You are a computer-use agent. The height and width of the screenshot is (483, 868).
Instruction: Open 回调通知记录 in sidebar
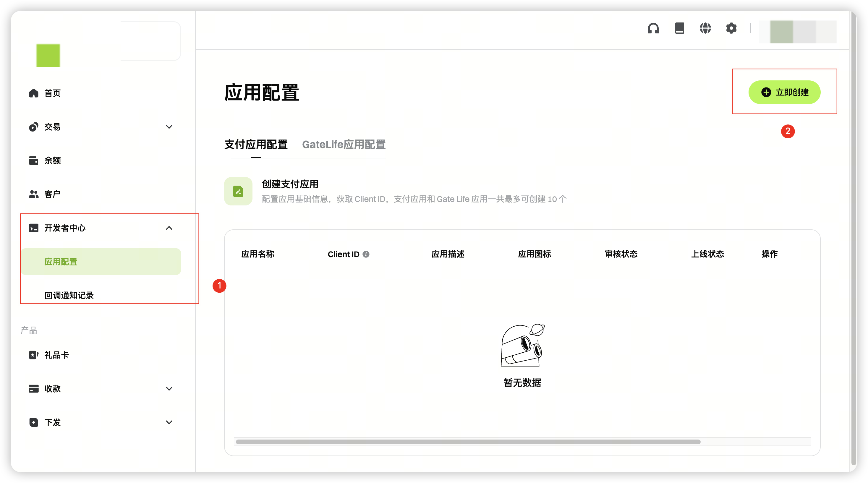69,295
